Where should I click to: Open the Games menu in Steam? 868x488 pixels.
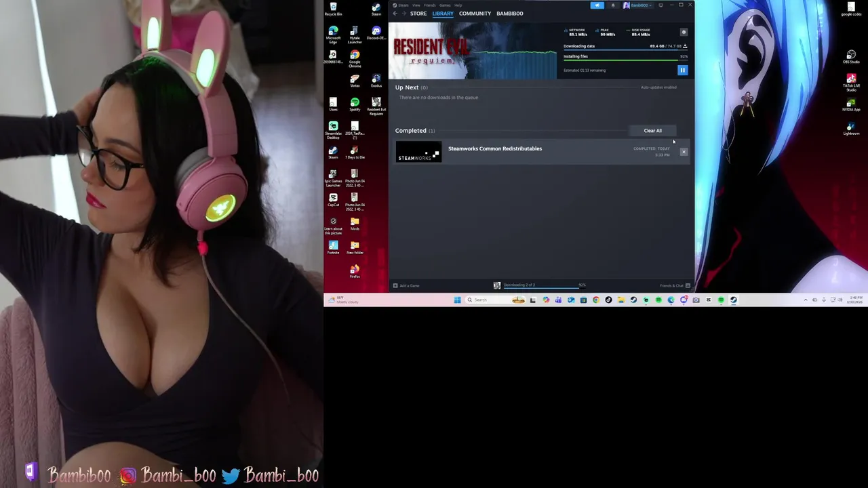pos(445,5)
